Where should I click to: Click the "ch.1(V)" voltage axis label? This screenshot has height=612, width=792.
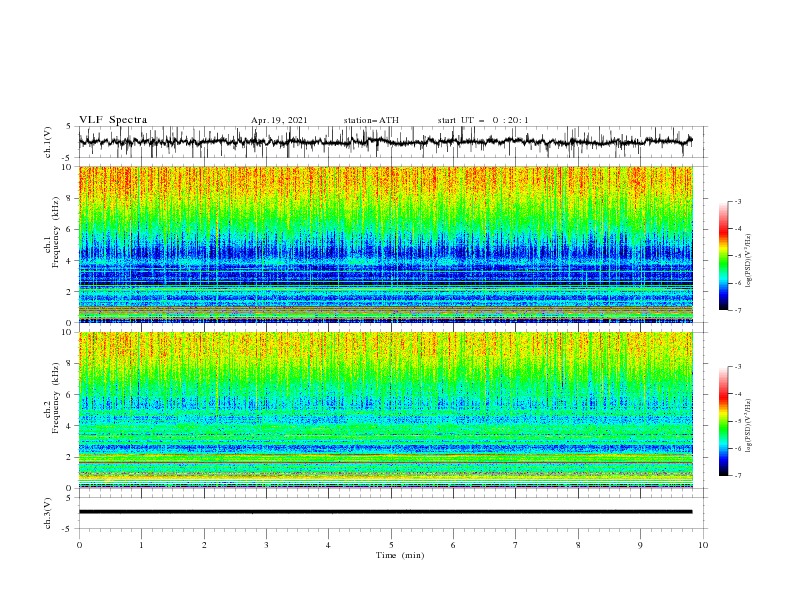pyautogui.click(x=48, y=142)
